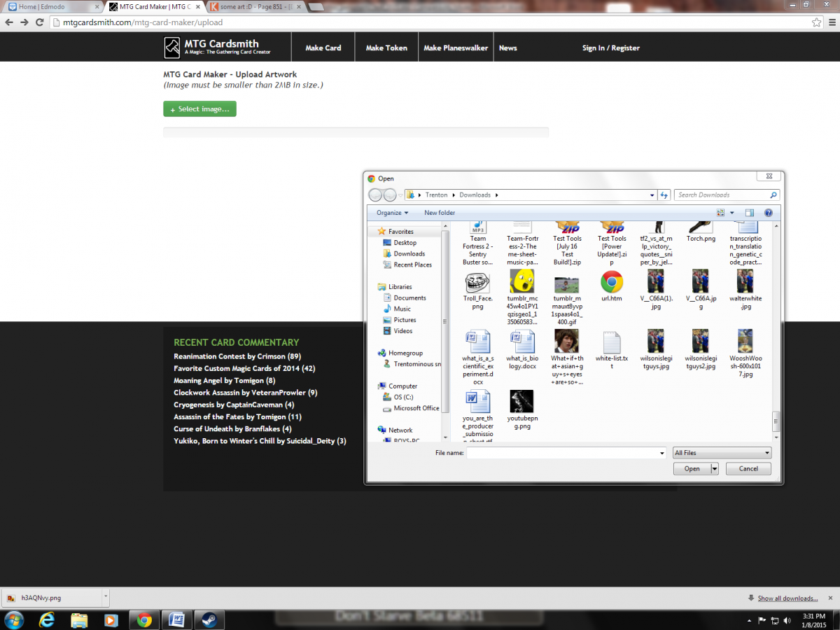Select the white-list.txt file icon
This screenshot has width=840, height=630.
point(612,342)
